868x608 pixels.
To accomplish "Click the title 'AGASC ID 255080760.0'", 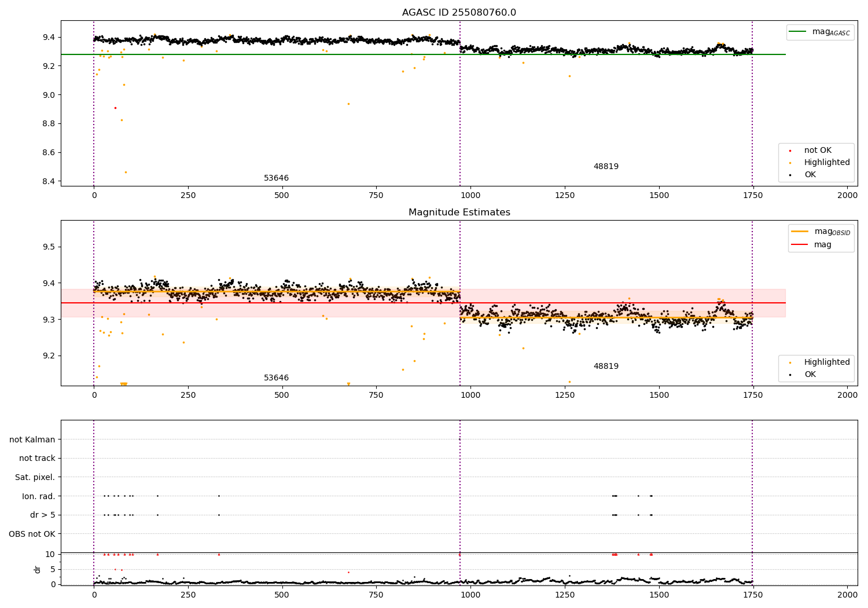I will click(x=459, y=13).
